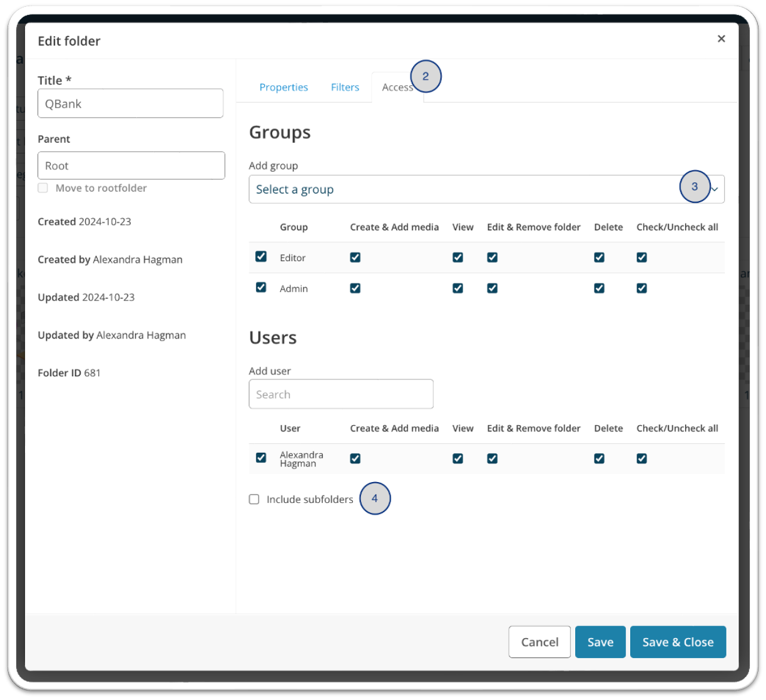Uncheck View permission for Admin group
Image resolution: width=766 pixels, height=700 pixels.
pyautogui.click(x=457, y=288)
